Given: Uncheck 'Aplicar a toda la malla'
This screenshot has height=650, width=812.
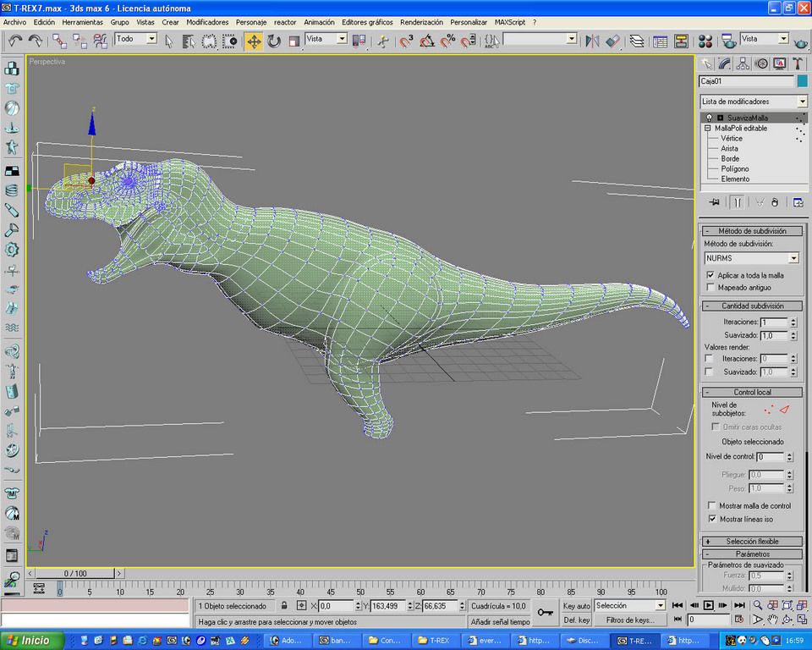Looking at the screenshot, I should [x=710, y=275].
